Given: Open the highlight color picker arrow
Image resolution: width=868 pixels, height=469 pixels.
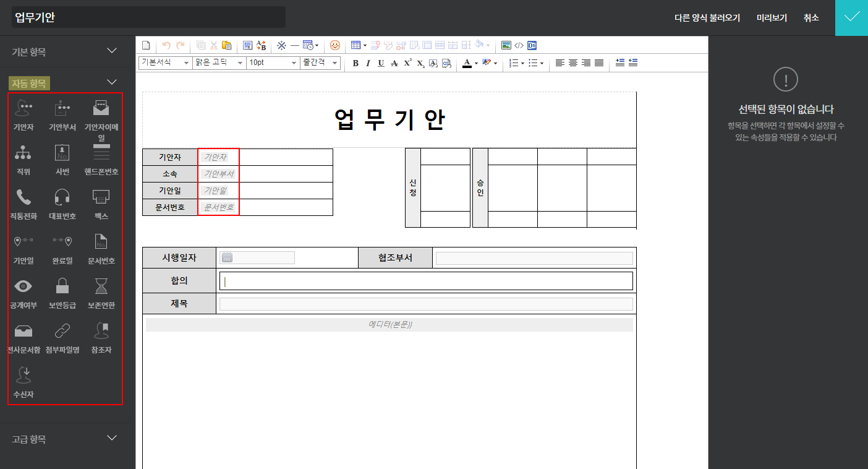Looking at the screenshot, I should coord(496,63).
